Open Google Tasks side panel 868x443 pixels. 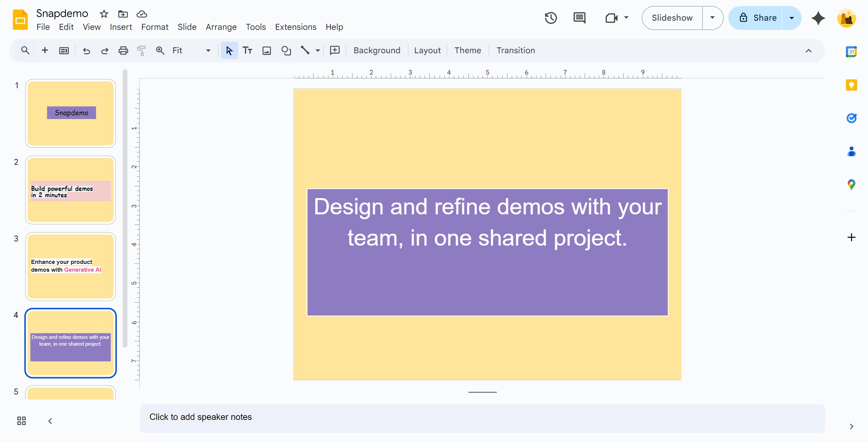point(851,118)
